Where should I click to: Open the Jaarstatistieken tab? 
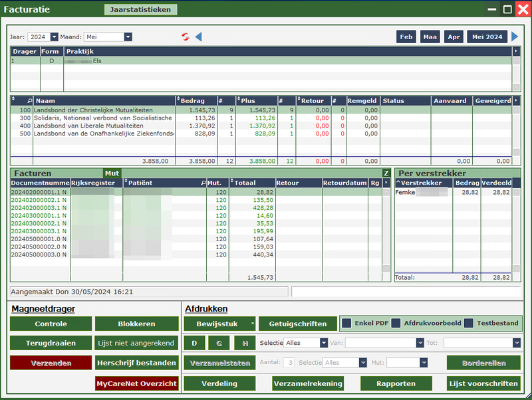140,9
